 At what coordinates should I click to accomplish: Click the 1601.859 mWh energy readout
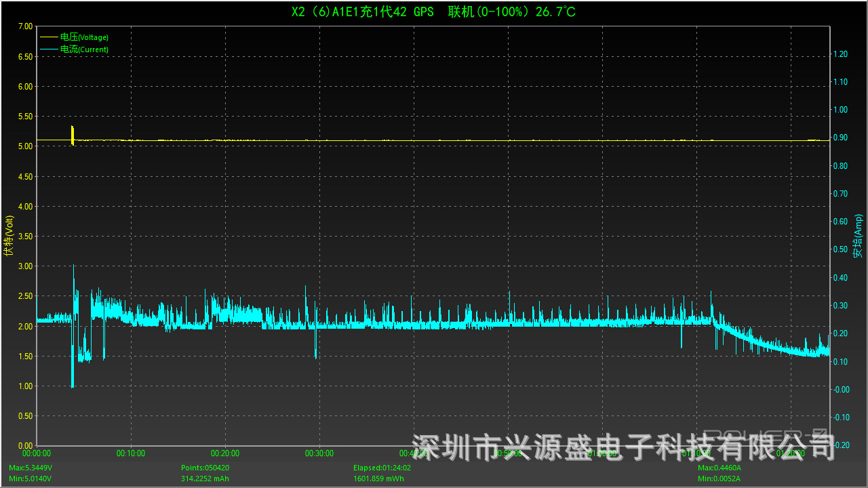coord(379,479)
